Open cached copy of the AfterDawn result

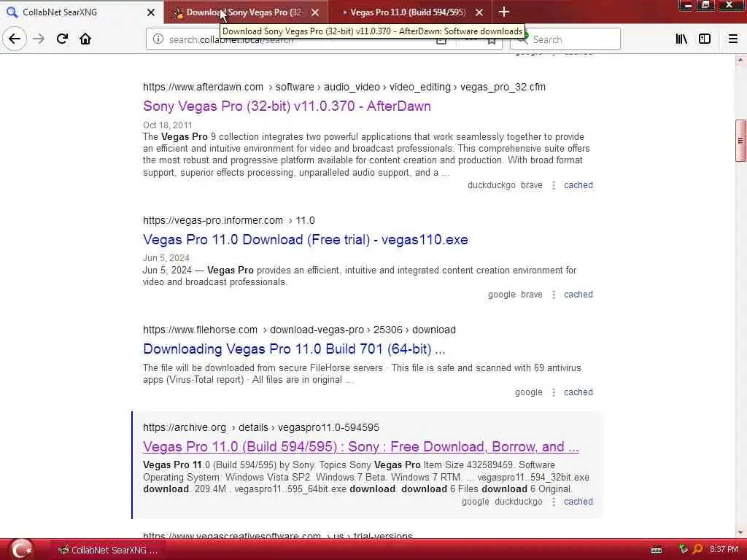(x=578, y=185)
